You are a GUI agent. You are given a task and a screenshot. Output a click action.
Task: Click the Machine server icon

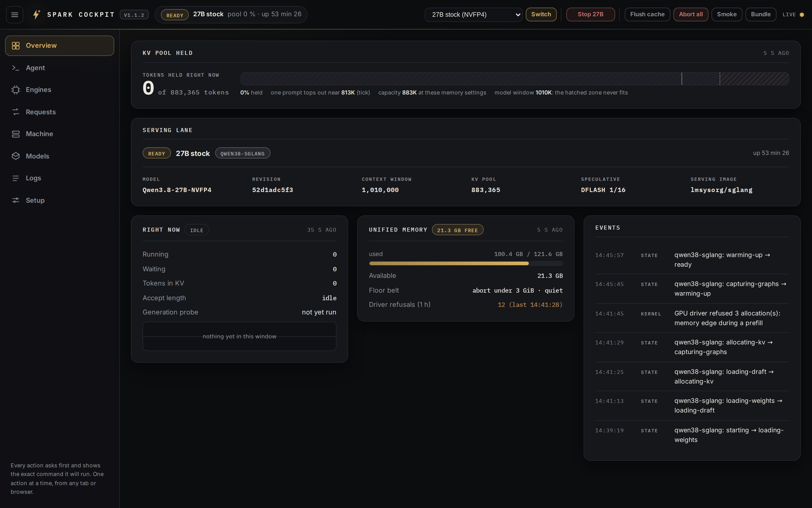[x=16, y=134]
